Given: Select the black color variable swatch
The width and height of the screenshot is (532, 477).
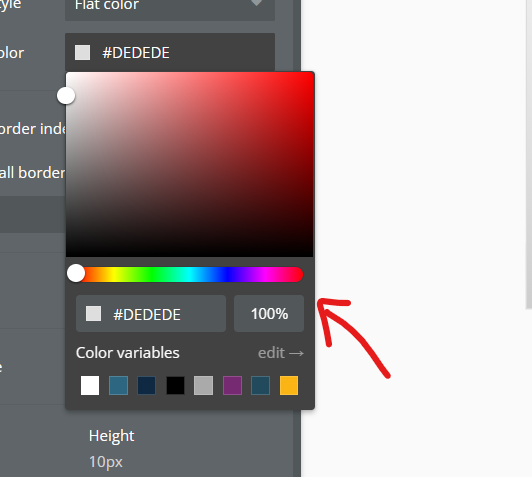Looking at the screenshot, I should (x=175, y=385).
